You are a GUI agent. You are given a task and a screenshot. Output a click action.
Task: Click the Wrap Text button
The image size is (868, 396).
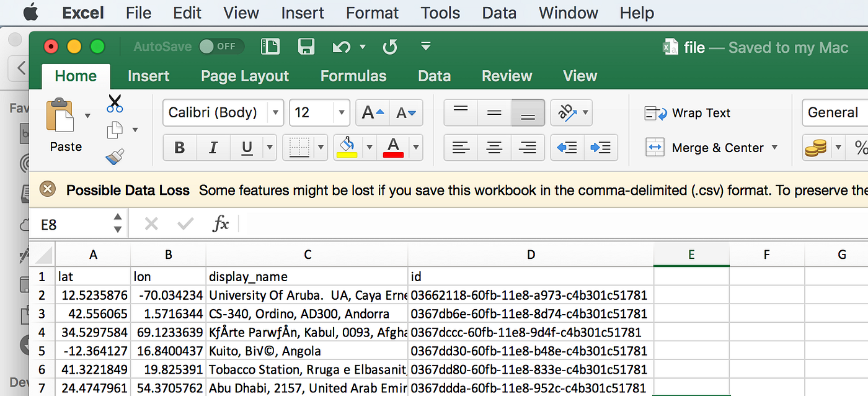click(x=688, y=113)
